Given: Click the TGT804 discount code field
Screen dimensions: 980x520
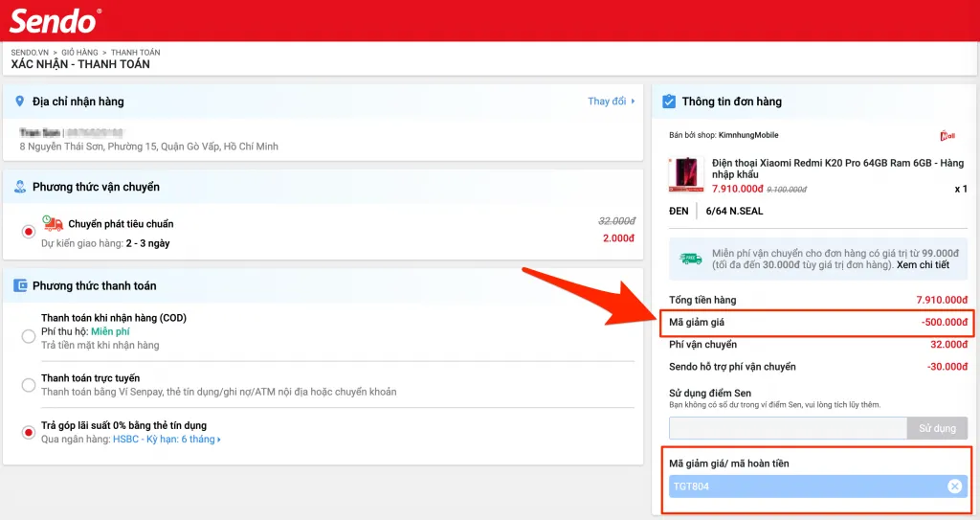Looking at the screenshot, I should pyautogui.click(x=817, y=486).
